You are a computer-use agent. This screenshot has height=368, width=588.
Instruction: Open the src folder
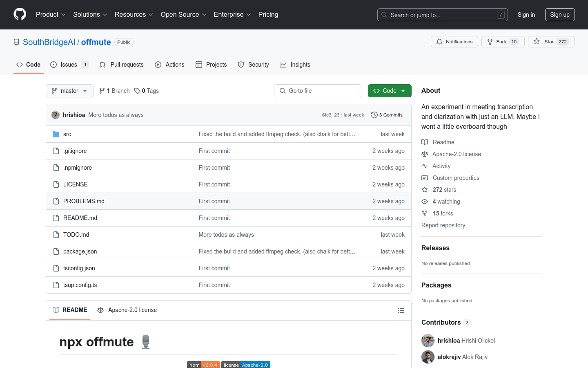point(67,134)
